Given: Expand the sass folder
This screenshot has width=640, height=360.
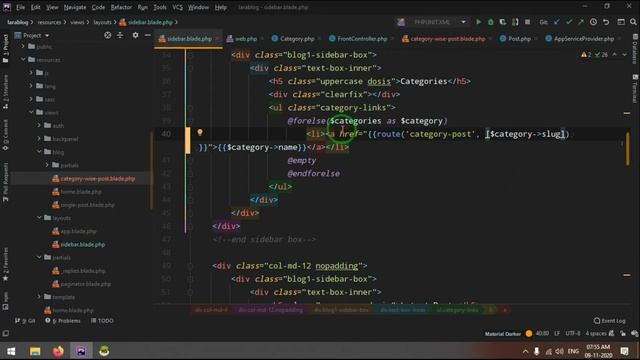Looking at the screenshot, I should (31, 99).
